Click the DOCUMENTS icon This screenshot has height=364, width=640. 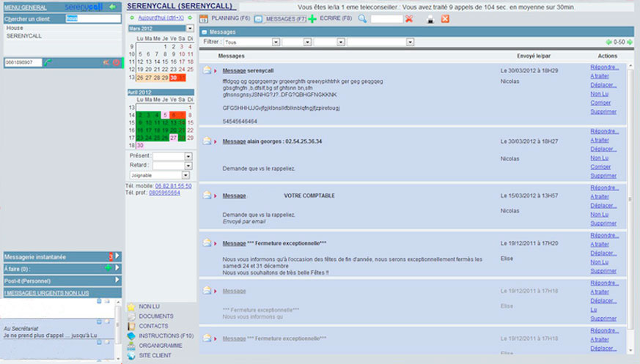click(x=131, y=316)
